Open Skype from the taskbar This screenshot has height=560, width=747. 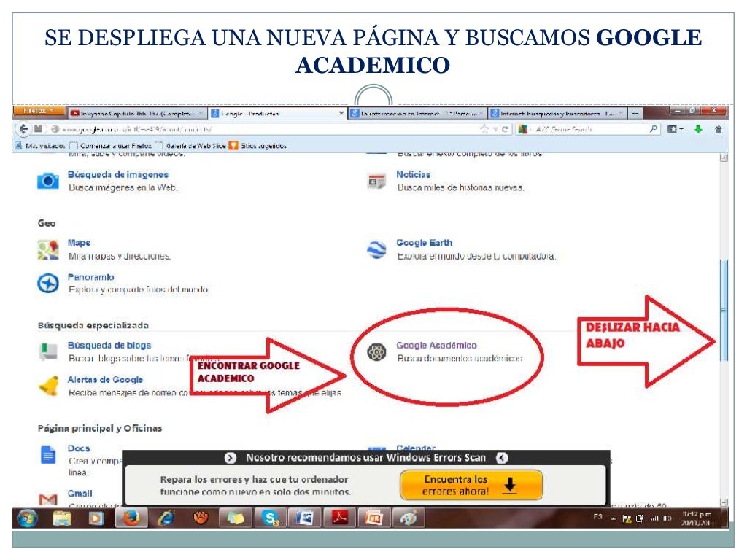pos(271,518)
